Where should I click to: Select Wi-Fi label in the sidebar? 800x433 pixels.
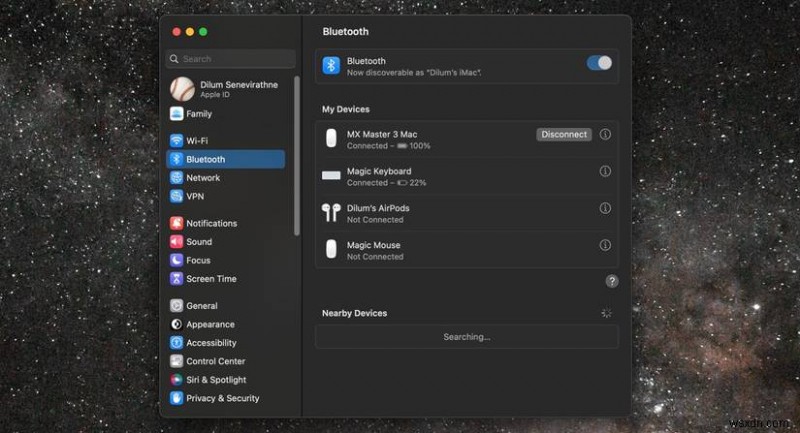click(197, 141)
